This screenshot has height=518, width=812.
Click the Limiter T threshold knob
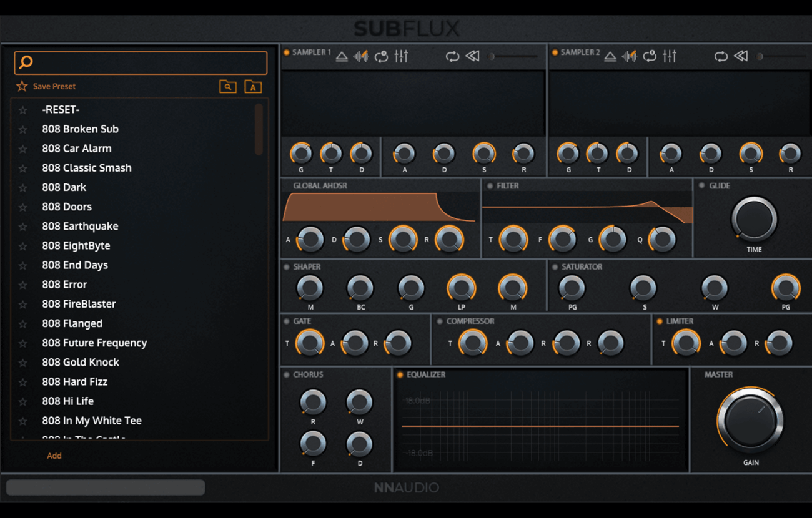tap(686, 343)
